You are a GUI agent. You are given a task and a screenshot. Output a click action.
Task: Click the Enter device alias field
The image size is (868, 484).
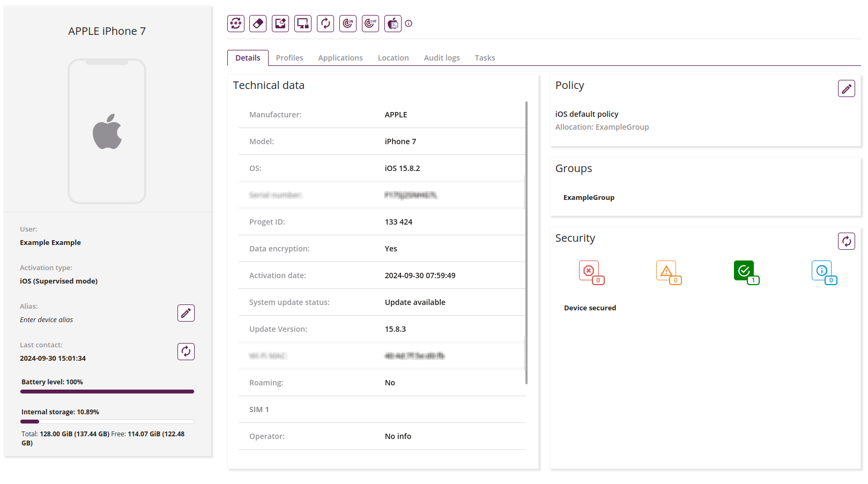[47, 320]
